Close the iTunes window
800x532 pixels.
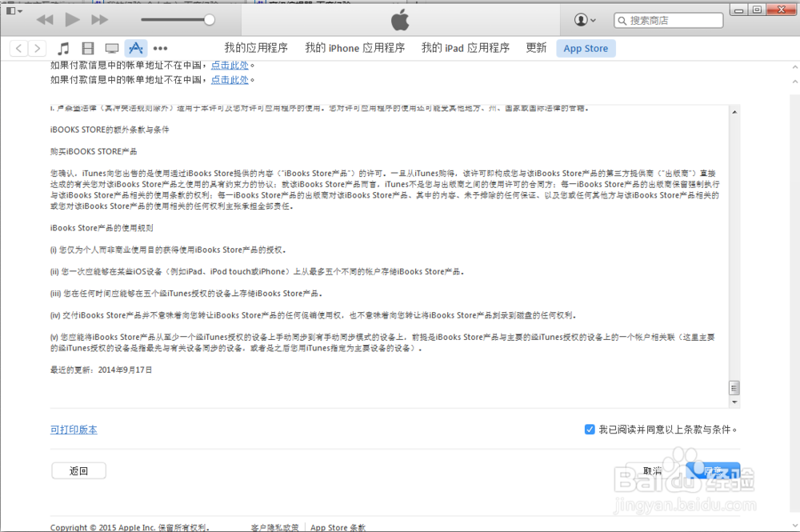click(x=781, y=10)
